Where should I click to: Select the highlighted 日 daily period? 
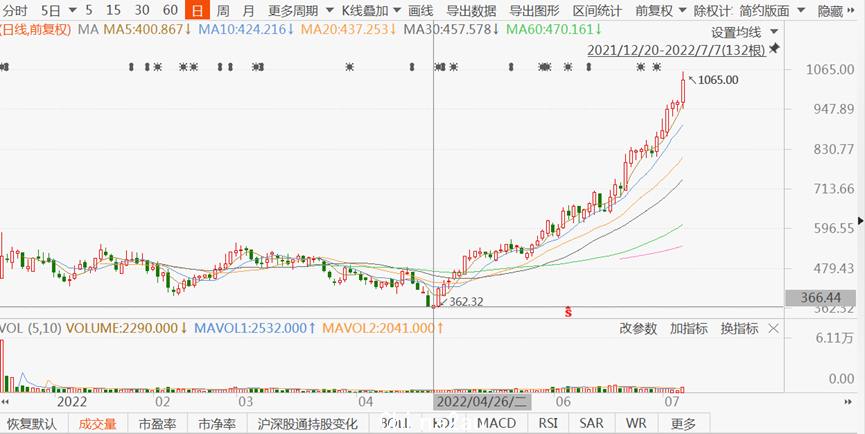[x=197, y=10]
